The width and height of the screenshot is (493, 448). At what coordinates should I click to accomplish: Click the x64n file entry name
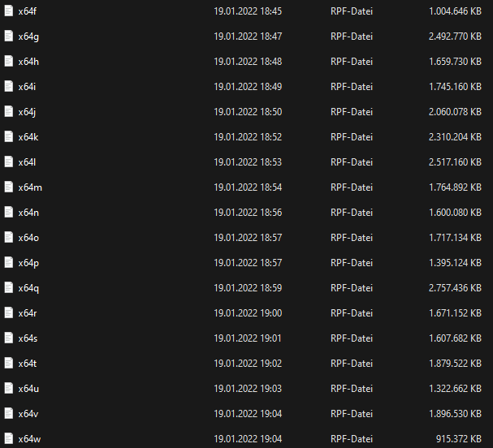pos(28,213)
